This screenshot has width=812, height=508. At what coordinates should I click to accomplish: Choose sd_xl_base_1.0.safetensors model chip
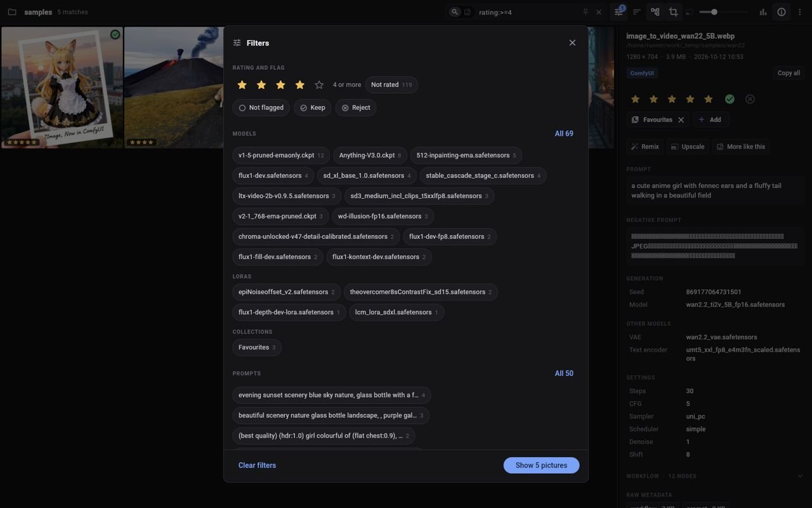click(367, 176)
